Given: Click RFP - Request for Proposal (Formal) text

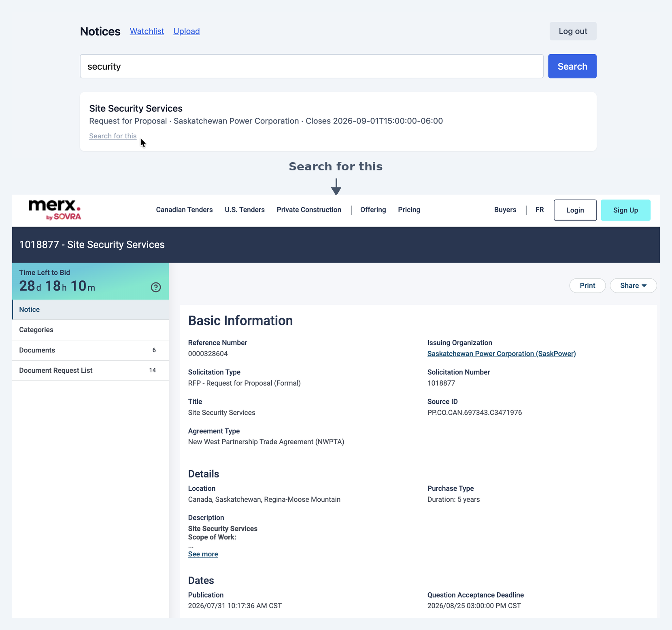Looking at the screenshot, I should (244, 383).
